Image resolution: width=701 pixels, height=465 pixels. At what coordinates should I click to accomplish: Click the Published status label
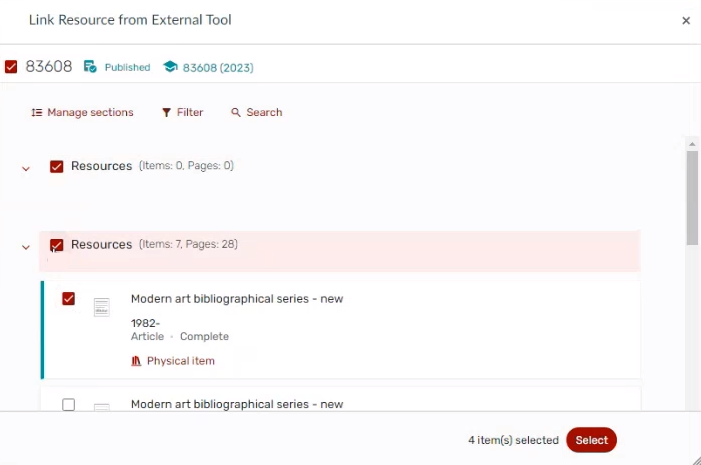click(127, 67)
